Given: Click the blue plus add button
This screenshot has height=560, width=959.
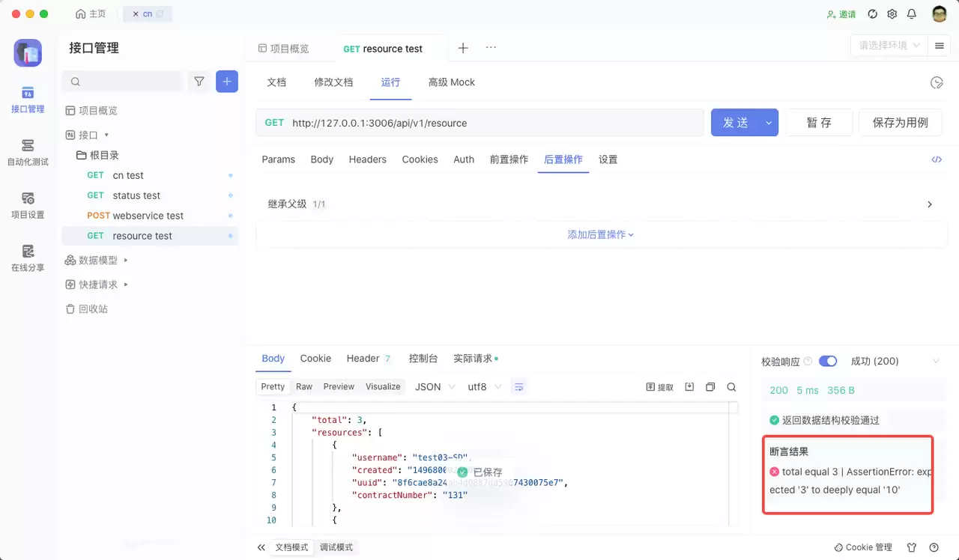Looking at the screenshot, I should (x=227, y=82).
